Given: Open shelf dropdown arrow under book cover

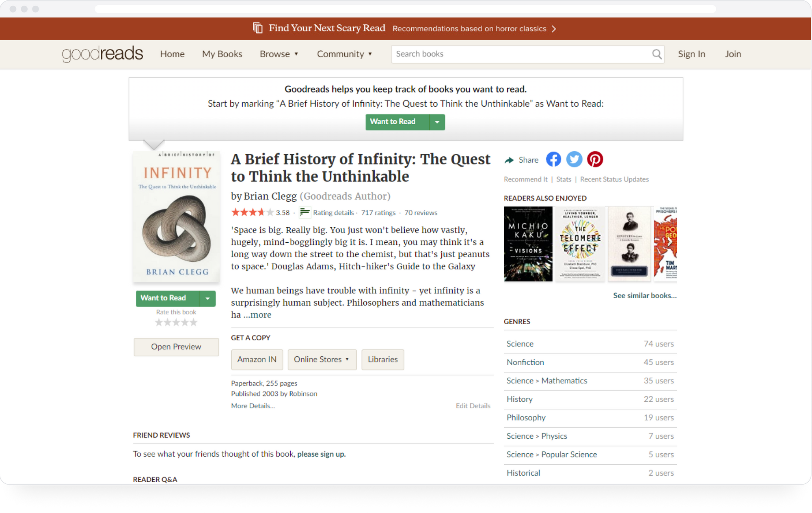Looking at the screenshot, I should click(207, 298).
